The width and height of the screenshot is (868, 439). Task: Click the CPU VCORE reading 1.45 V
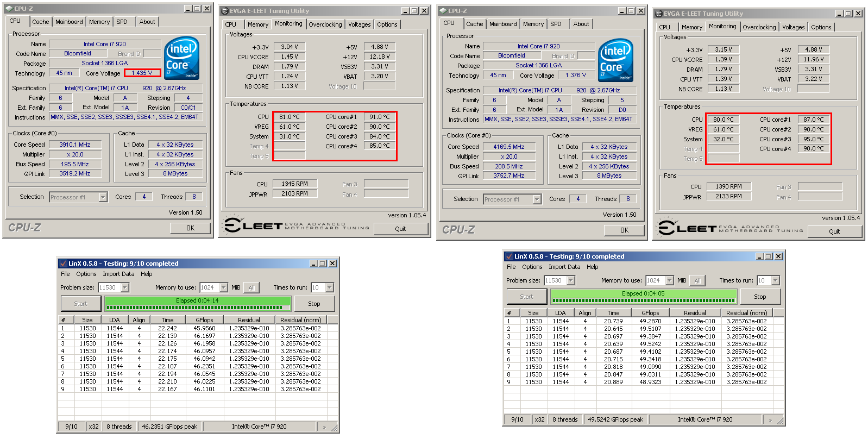click(290, 57)
